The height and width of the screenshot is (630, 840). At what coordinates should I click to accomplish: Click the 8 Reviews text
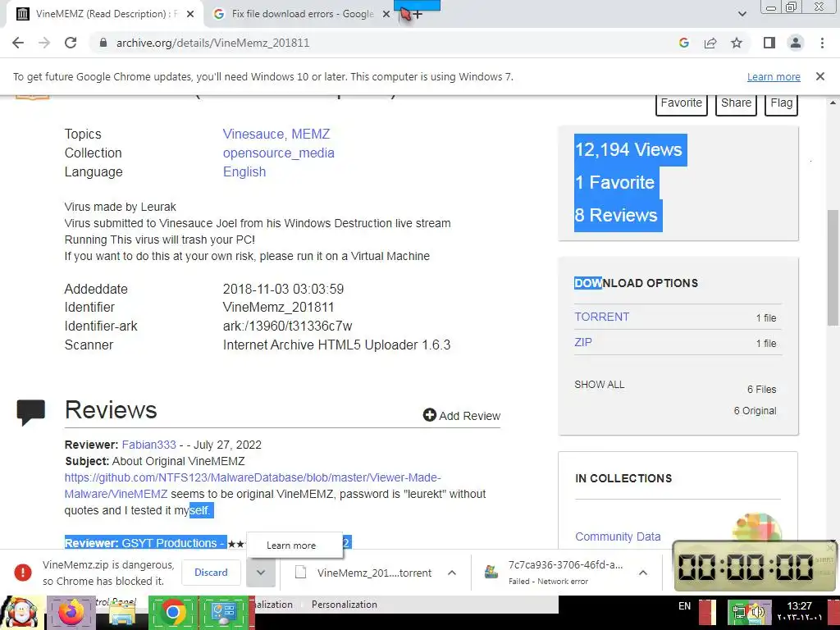click(616, 215)
